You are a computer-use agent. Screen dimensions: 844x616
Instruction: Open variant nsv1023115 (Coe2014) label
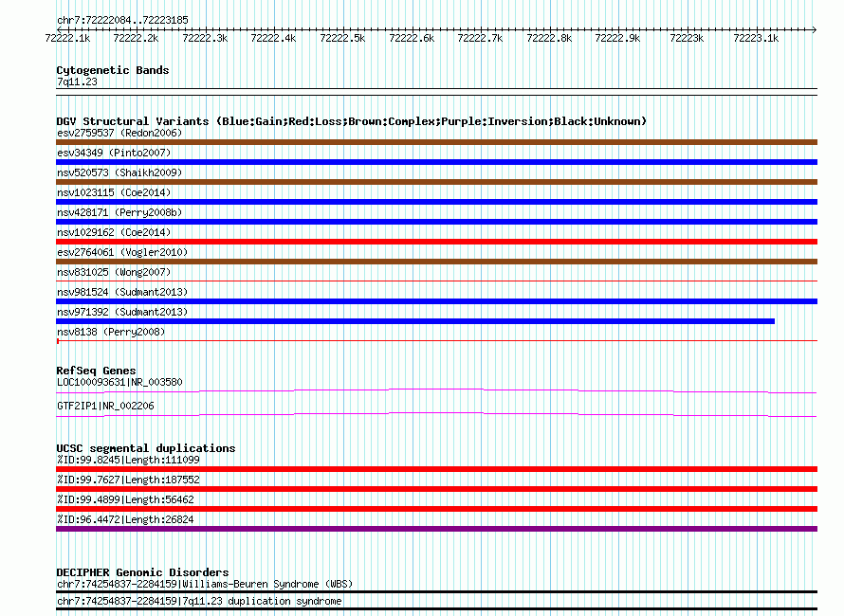tap(114, 192)
